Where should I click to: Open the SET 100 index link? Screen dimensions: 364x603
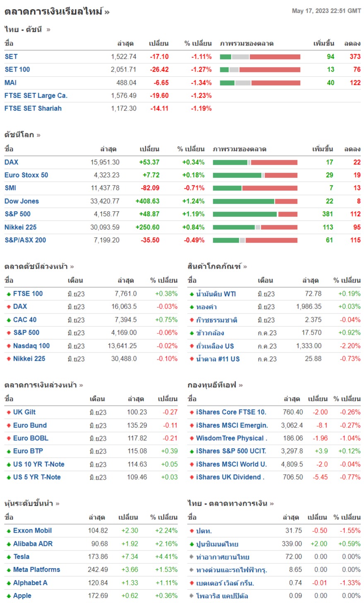pyautogui.click(x=17, y=70)
